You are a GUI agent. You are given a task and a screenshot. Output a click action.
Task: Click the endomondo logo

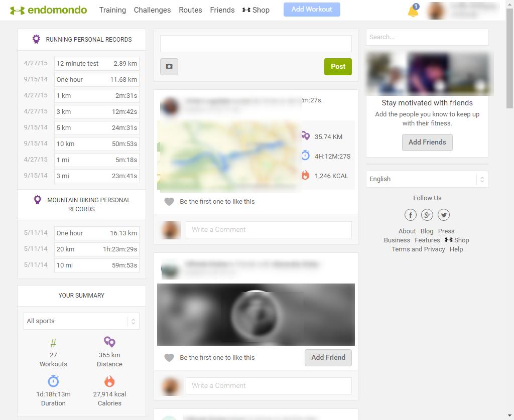pyautogui.click(x=48, y=10)
